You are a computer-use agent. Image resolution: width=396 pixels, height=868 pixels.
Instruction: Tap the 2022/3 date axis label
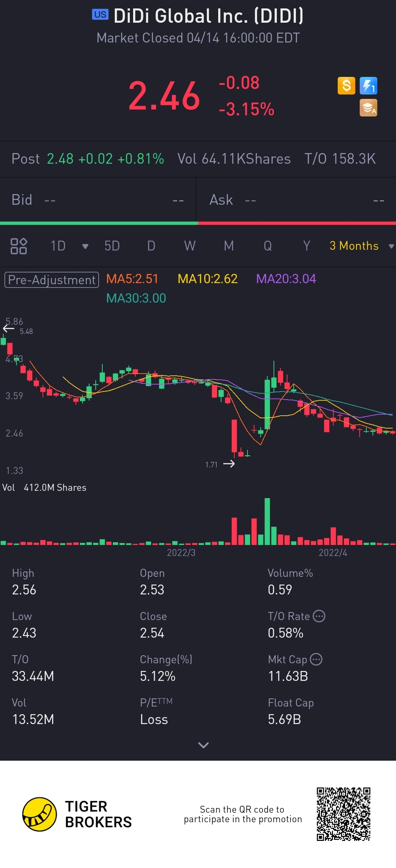[181, 553]
